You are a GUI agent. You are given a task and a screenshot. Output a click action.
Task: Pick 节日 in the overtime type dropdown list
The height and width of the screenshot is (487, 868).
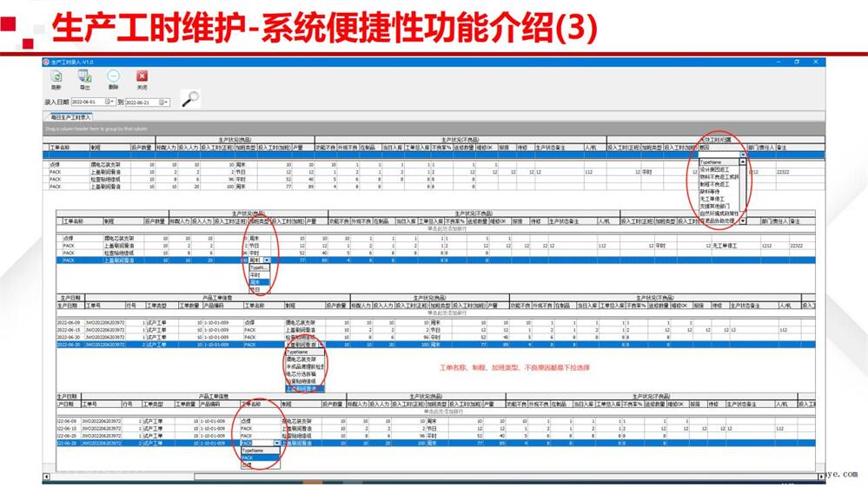pos(259,289)
